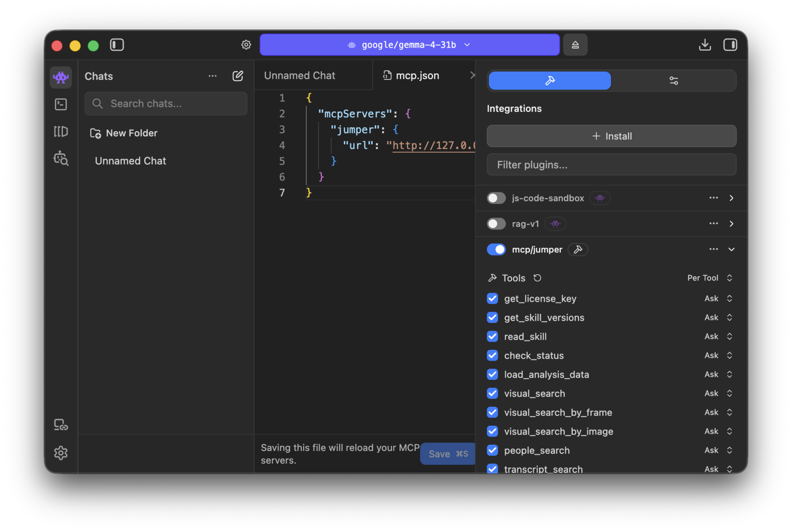792x532 pixels.
Task: Collapse the mcp/jumper section chevron
Action: click(731, 249)
